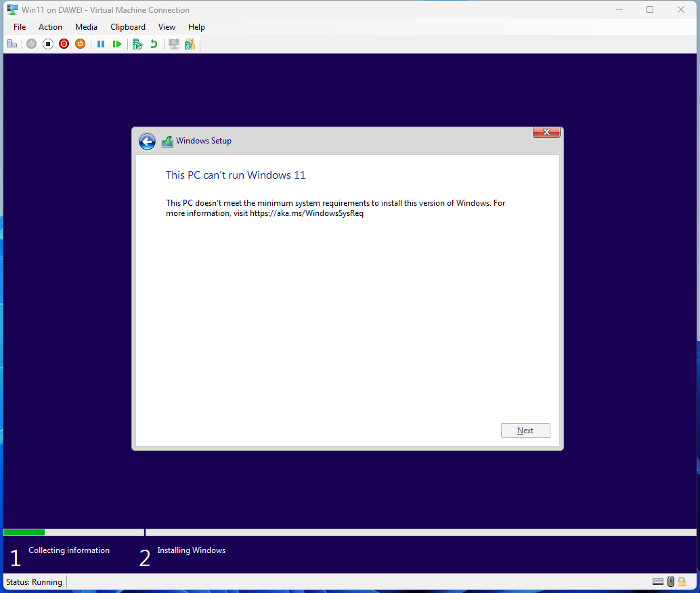Image resolution: width=700 pixels, height=593 pixels.
Task: Send Ctrl+Alt+Delete using the keyboard toolbar icon
Action: tap(12, 44)
